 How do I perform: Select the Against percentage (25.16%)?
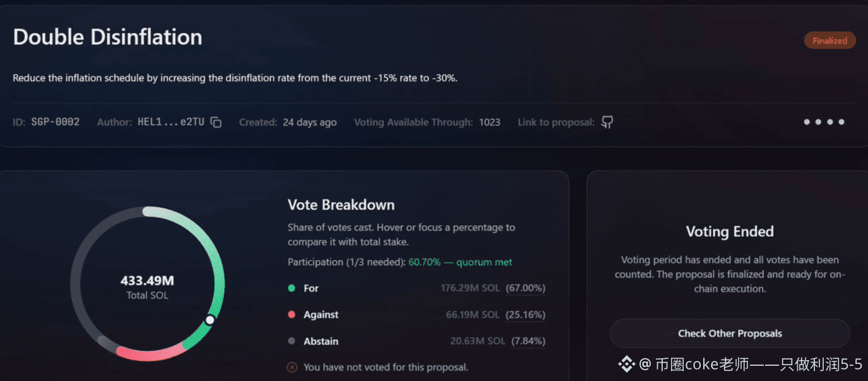pyautogui.click(x=526, y=315)
